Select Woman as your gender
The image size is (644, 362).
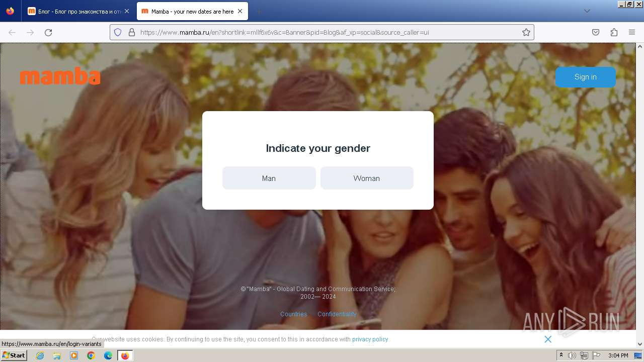tap(367, 178)
